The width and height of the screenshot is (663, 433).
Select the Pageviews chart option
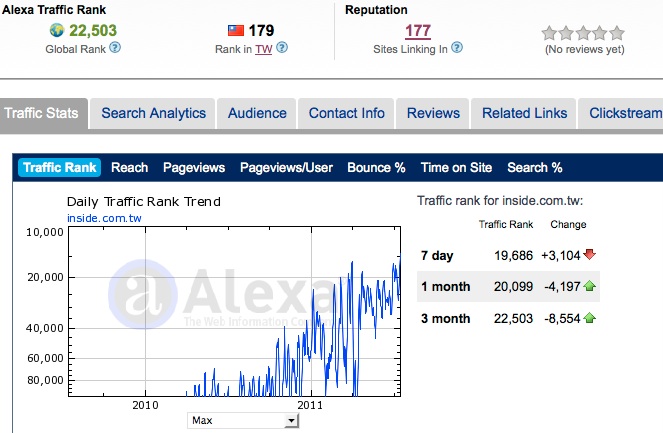194,167
